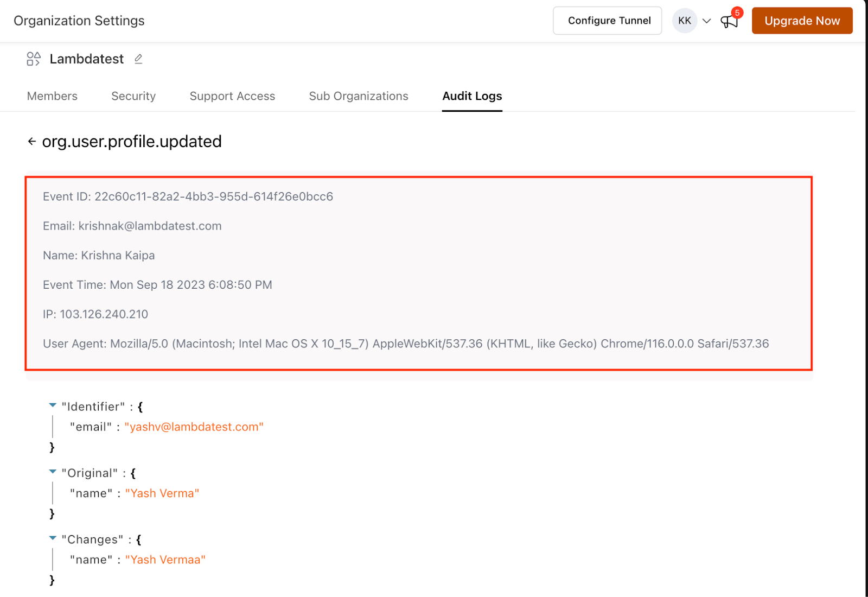Select the Sub Organizations tab

click(x=359, y=96)
